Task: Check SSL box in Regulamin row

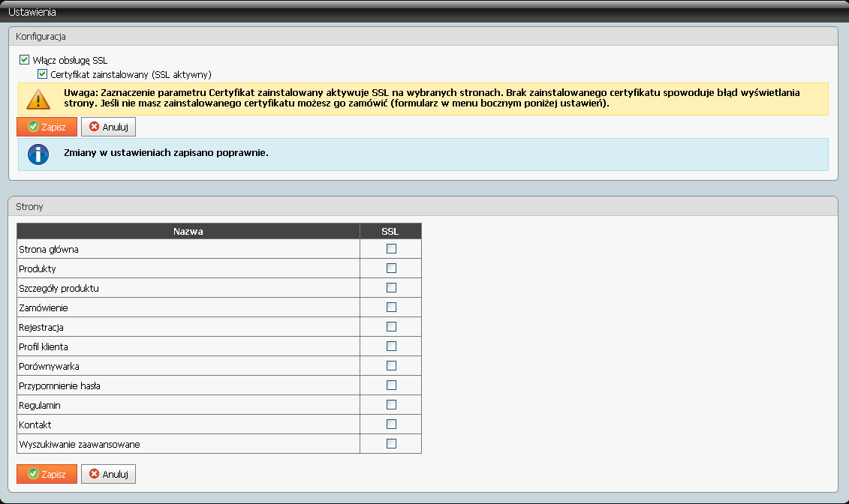Action: 391,404
